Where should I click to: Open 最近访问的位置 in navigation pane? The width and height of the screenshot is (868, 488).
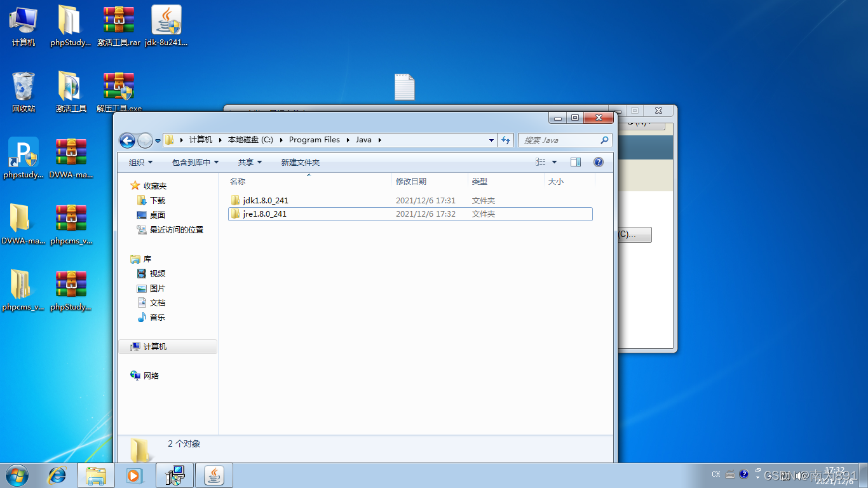(170, 229)
